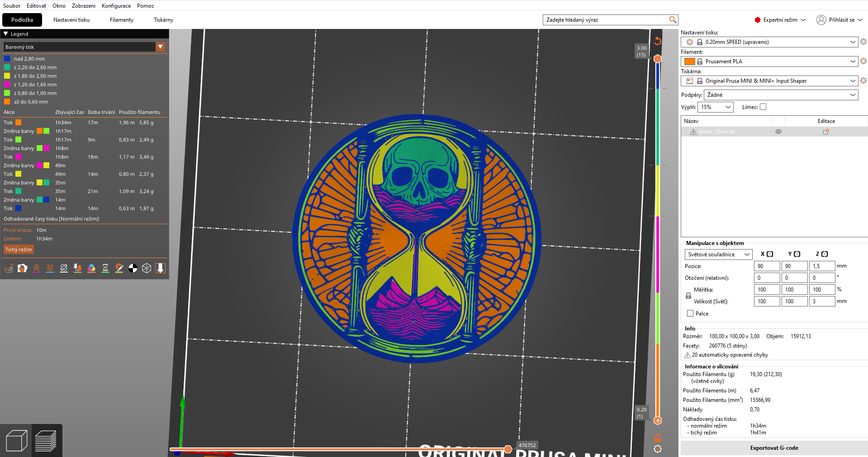This screenshot has width=868, height=457.
Task: Toggle tool changes icon in legend
Action: (78, 269)
